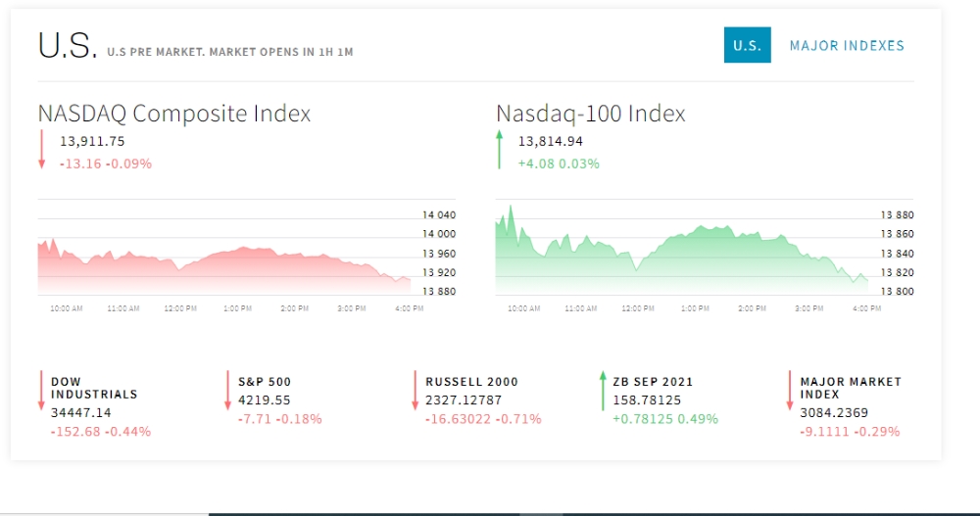This screenshot has height=516, width=980.
Task: Click the 13 860 axis label
Action: [897, 234]
